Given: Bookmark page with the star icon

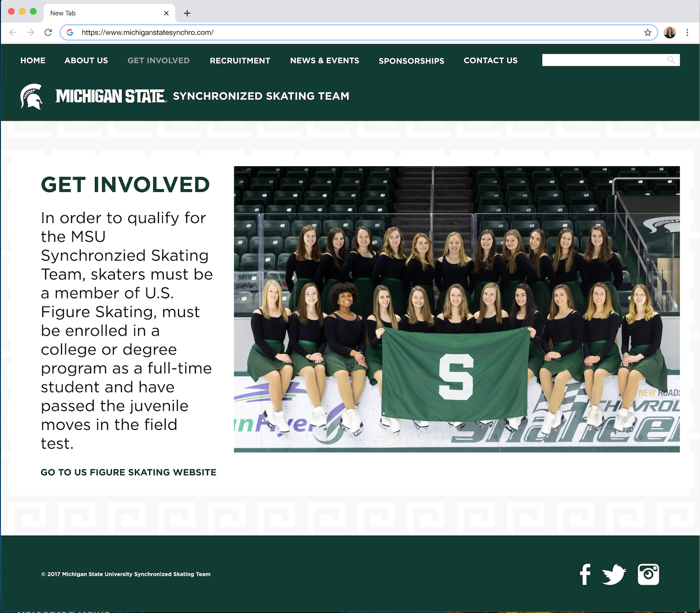Looking at the screenshot, I should click(x=648, y=32).
